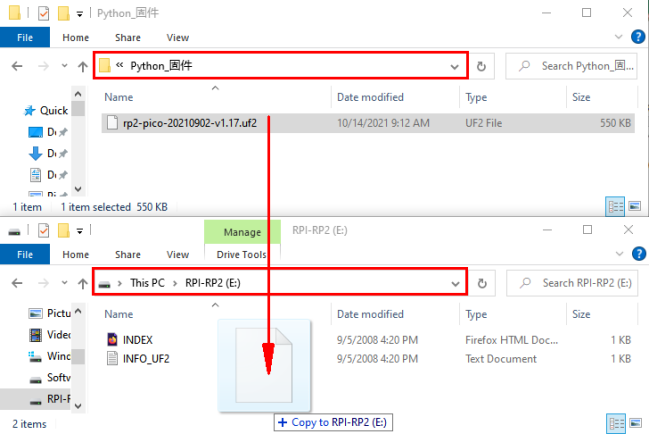
Task: Open help in RPI-RP2 window
Action: coord(638,254)
